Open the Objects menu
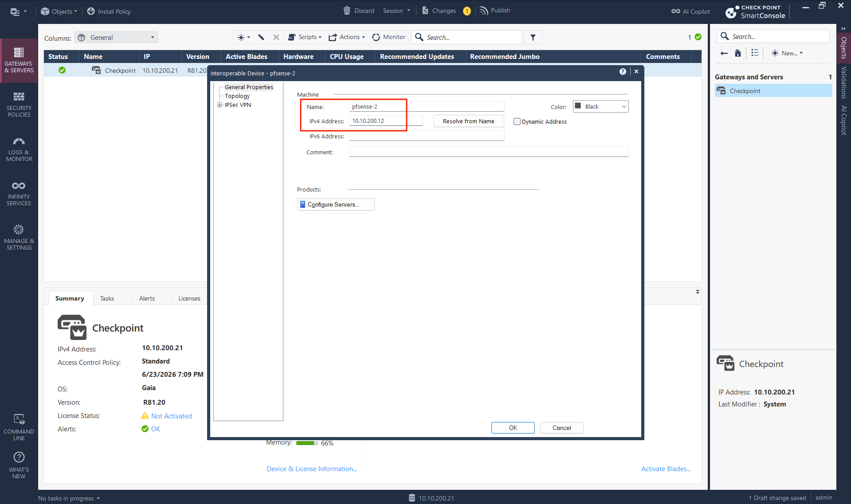Screen dimensions: 851x504 pyautogui.click(x=59, y=12)
